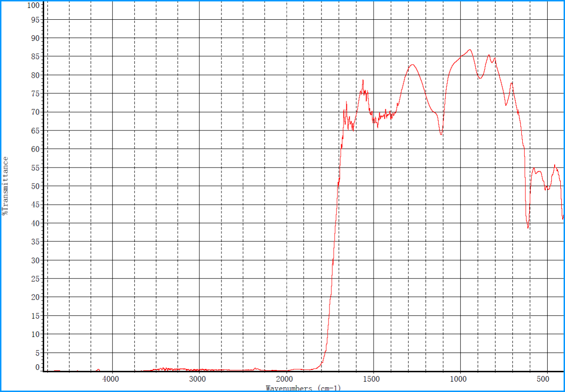Click the %Transmittance y-axis title
565x392 pixels.
tap(5, 186)
